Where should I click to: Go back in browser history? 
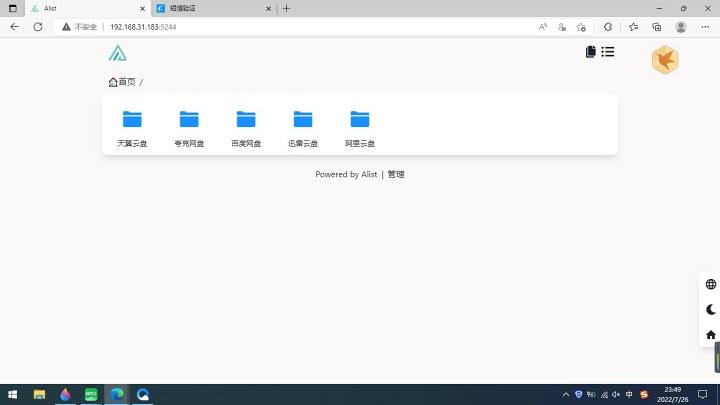tap(15, 27)
